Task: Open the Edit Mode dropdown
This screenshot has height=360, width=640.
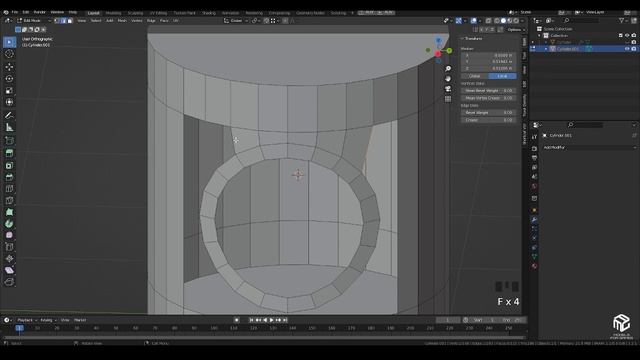Action: click(x=34, y=20)
